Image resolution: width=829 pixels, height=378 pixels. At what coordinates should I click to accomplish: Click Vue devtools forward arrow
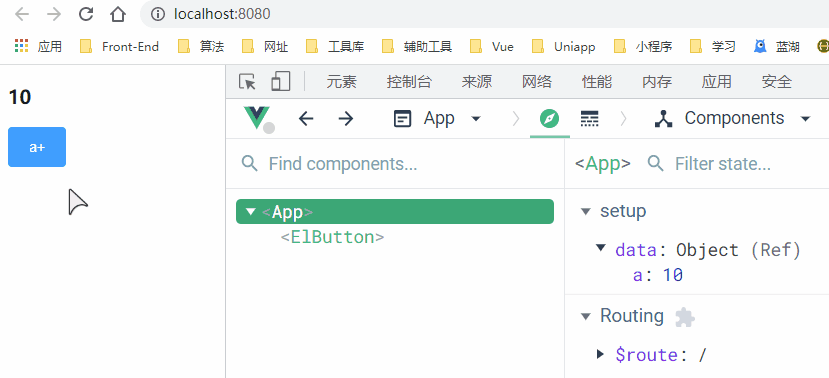coord(346,118)
